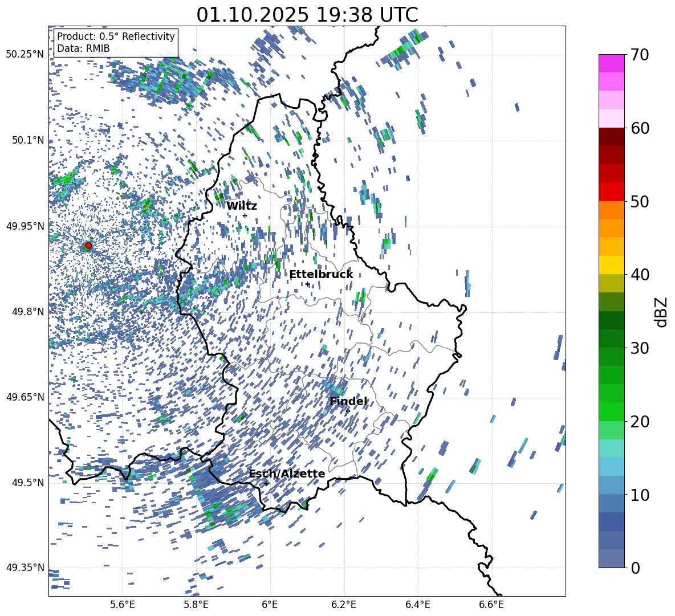
Task: Click the 'Product: 0.5° Reflectivity' text
Action: pos(116,36)
